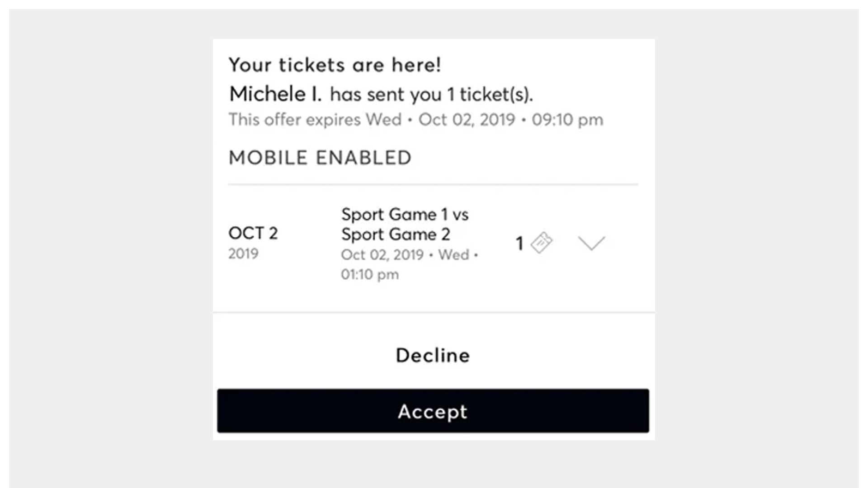Click the 09:10 pm expiry time
The width and height of the screenshot is (868, 488).
(567, 120)
